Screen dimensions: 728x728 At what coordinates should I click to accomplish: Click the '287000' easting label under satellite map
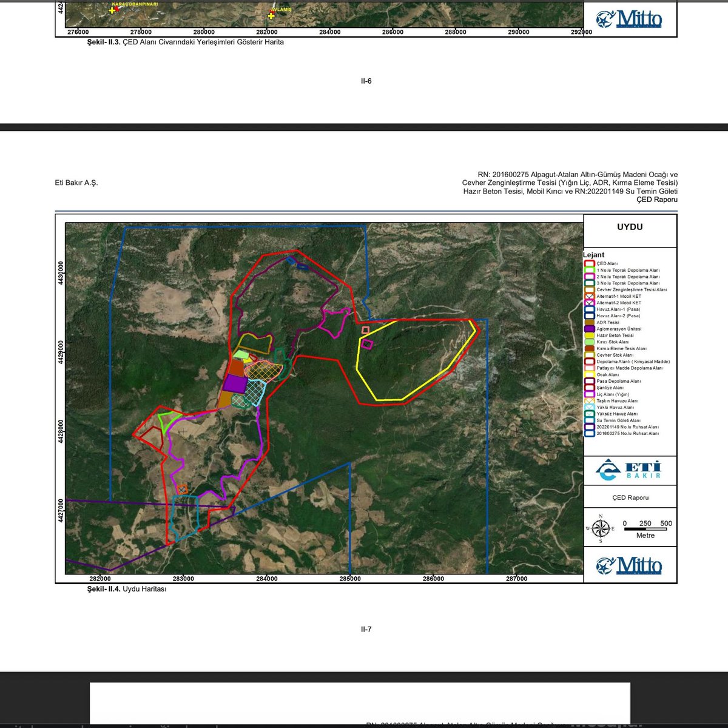(x=516, y=579)
